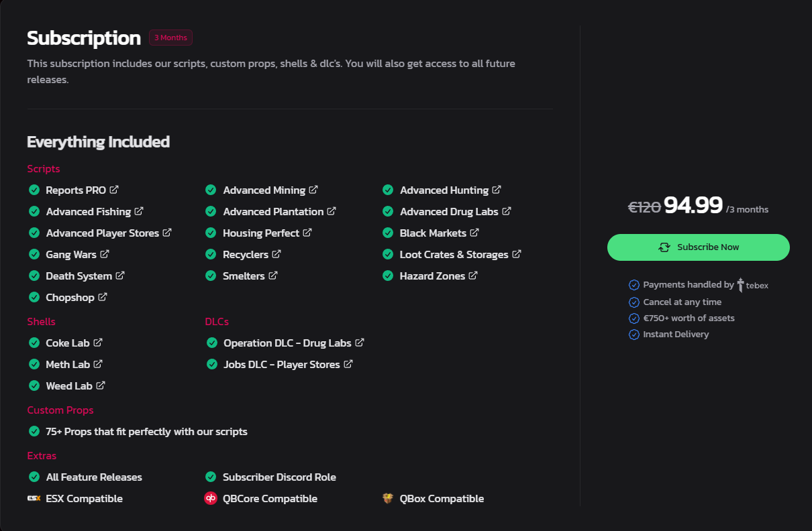This screenshot has width=812, height=531.
Task: Open external link icon beside Recyclers
Action: click(276, 254)
